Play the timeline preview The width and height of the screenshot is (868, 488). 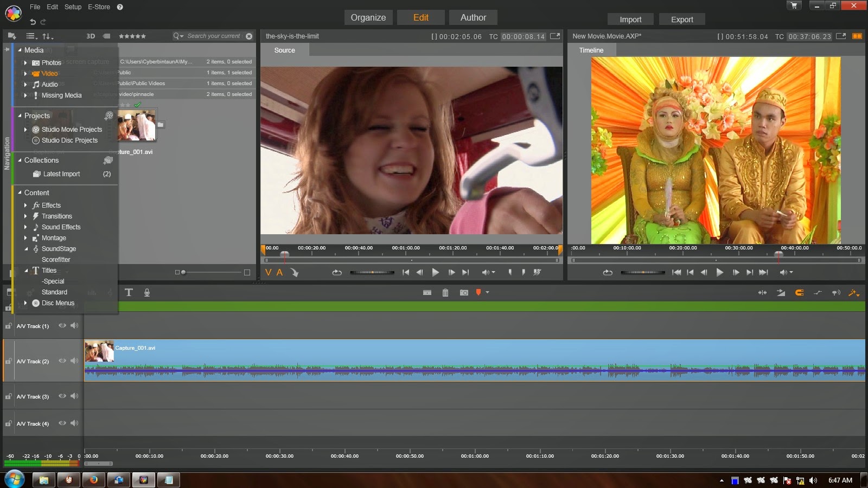pos(719,273)
